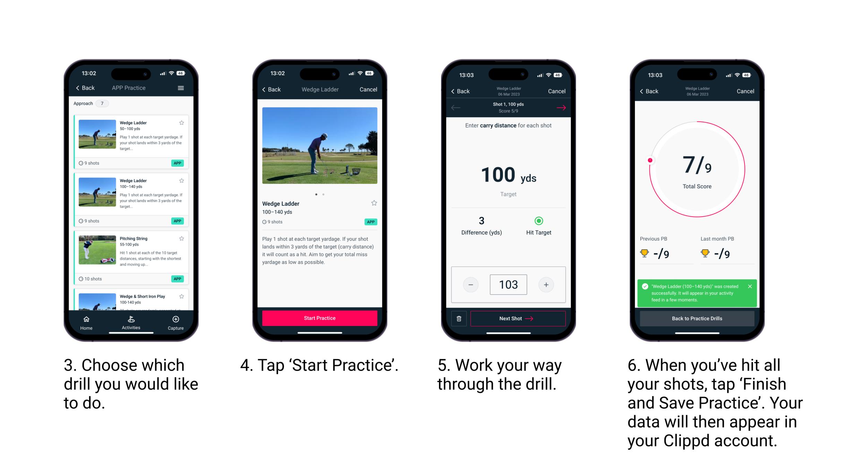The height and width of the screenshot is (467, 868).
Task: Tap the Start Practice button
Action: pos(320,318)
